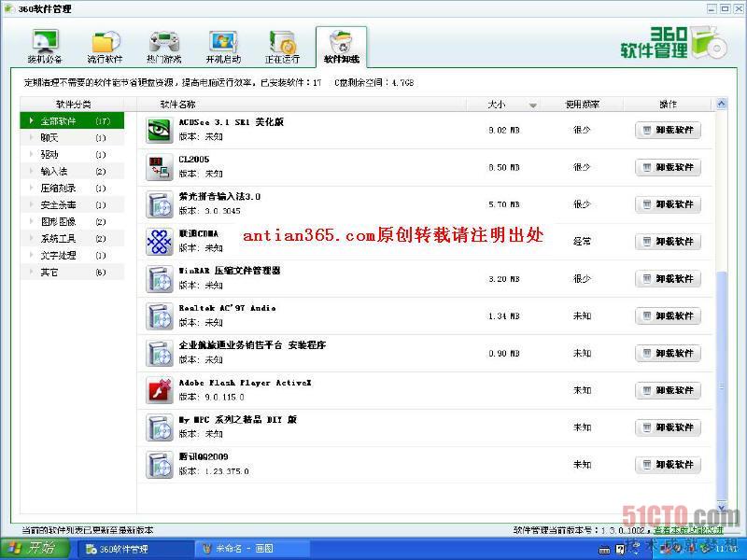
Task: Uninstall 企业航旅通业务销售平台 with 卸载软件
Action: (x=668, y=354)
